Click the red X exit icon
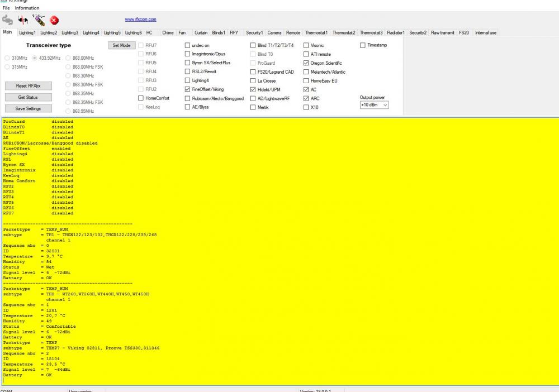559x392 pixels. click(55, 21)
